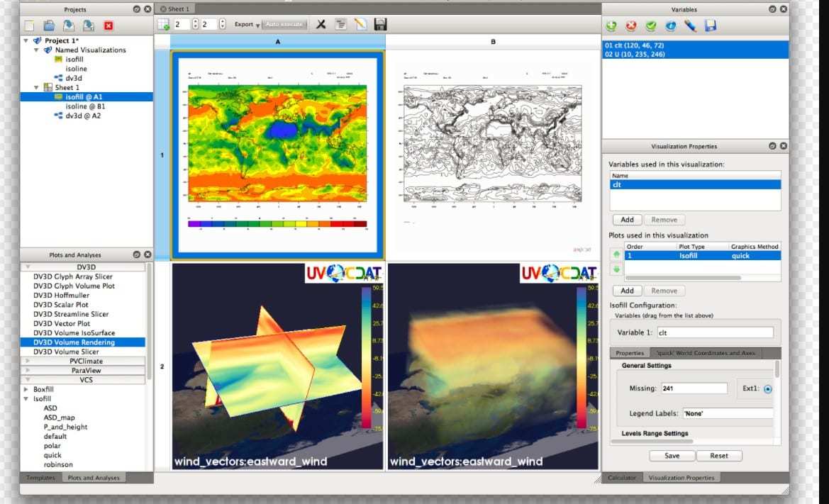Click the spreadsheet floppy disk save icon
This screenshot has height=504, width=829.
[x=380, y=24]
